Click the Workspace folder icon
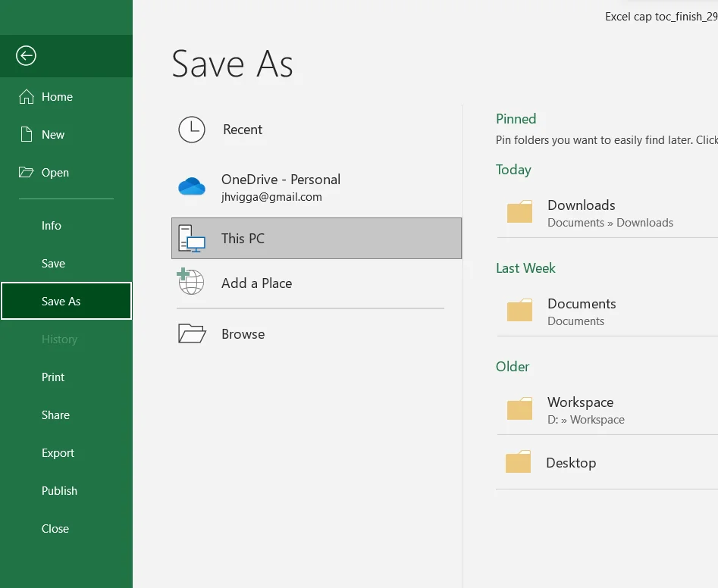Screen dimensions: 718x588 519,408
